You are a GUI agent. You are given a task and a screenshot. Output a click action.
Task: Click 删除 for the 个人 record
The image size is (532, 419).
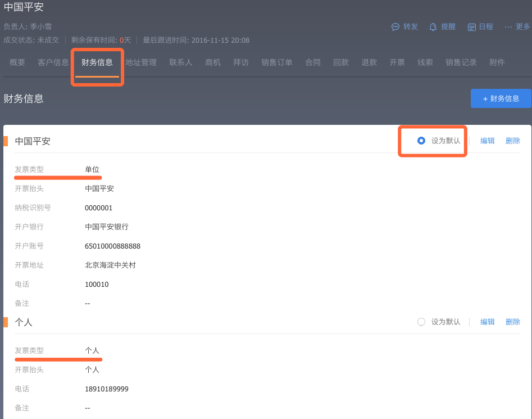tap(513, 322)
